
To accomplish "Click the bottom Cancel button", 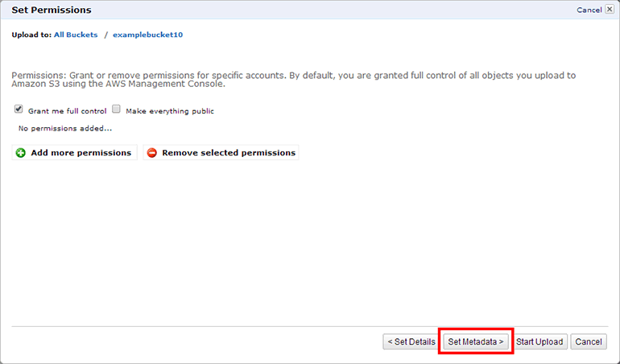I will pos(589,341).
